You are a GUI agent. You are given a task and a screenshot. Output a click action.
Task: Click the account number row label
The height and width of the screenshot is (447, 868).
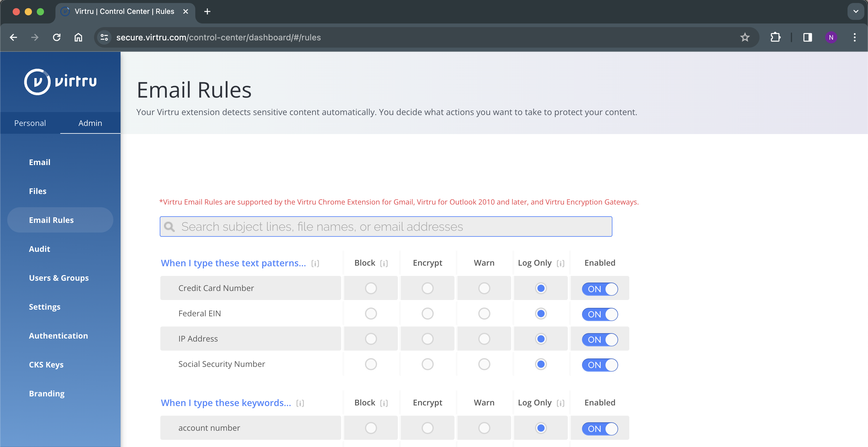point(209,428)
